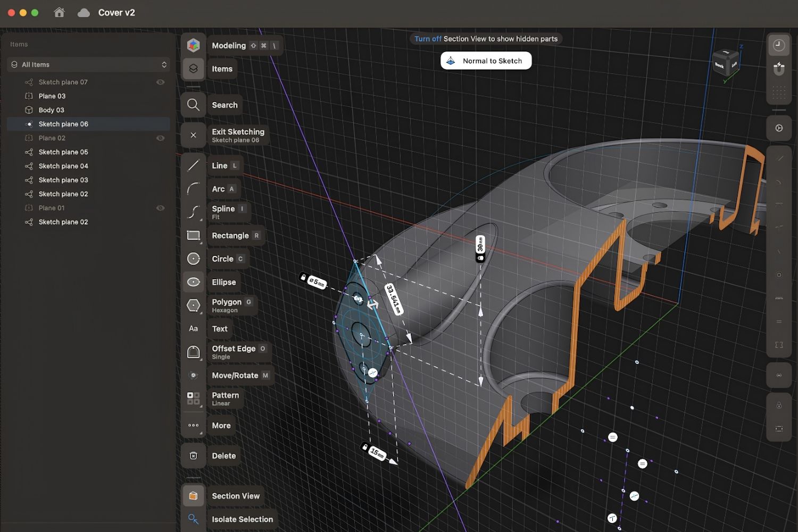The width and height of the screenshot is (798, 532).
Task: Select the Rectangle tool icon
Action: pos(193,235)
